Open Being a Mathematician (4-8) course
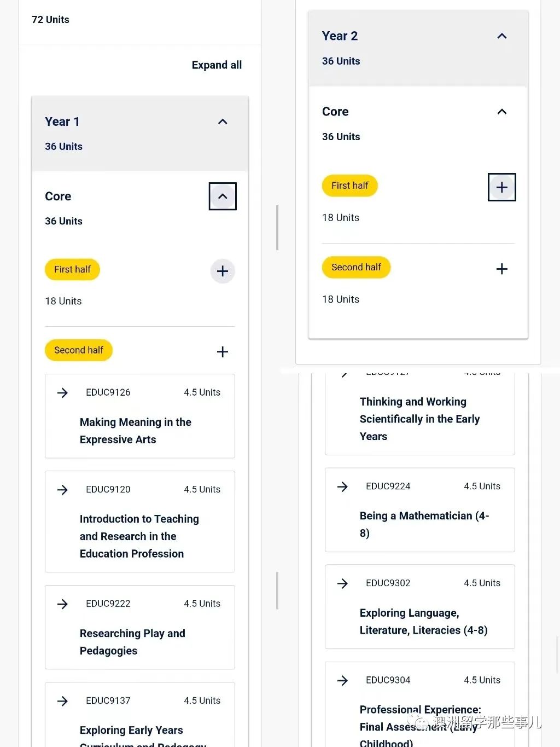 point(424,524)
